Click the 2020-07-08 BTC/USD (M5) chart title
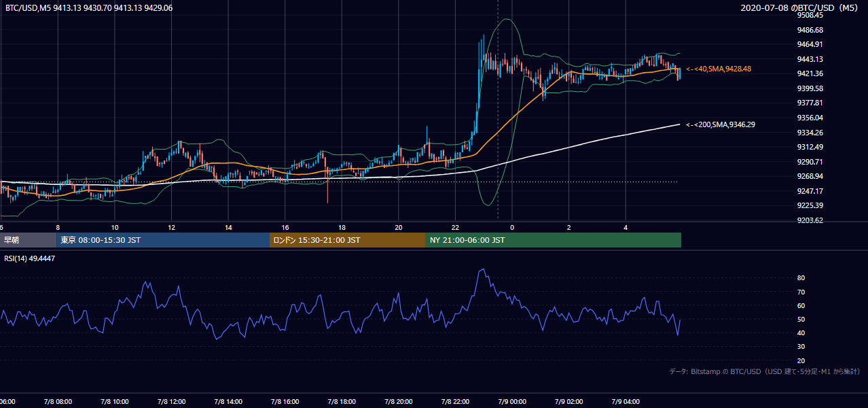The height and width of the screenshot is (408, 868). tap(801, 8)
